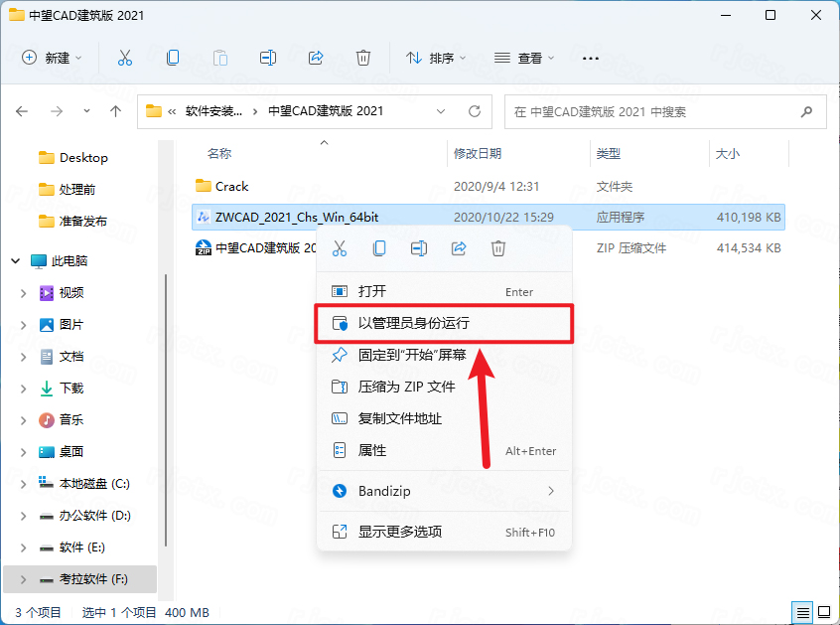Expand the Bandizip submenu
The height and width of the screenshot is (625, 840).
click(550, 491)
